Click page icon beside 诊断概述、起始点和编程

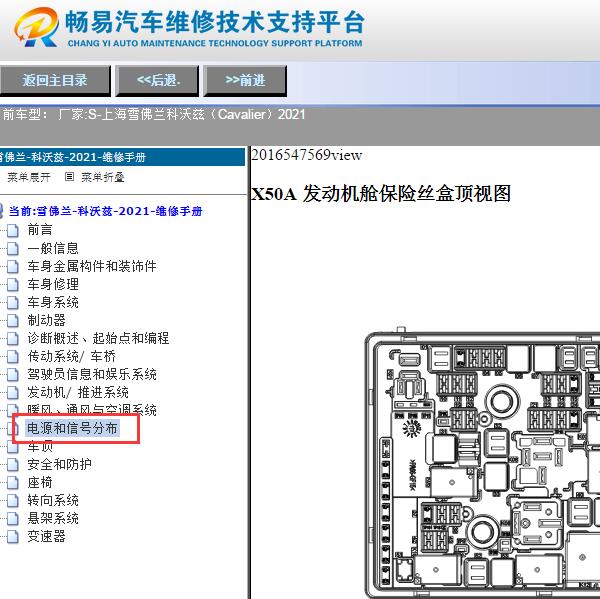(x=13, y=338)
